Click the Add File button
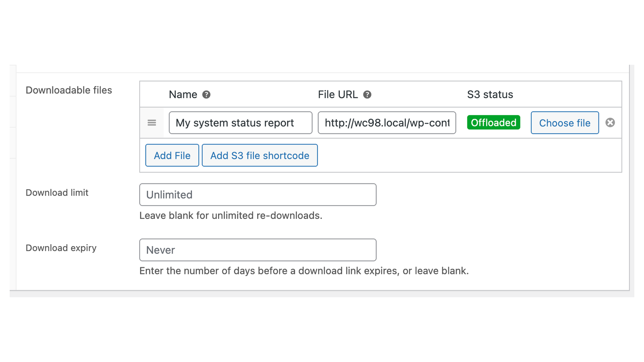The width and height of the screenshot is (644, 362). click(172, 155)
